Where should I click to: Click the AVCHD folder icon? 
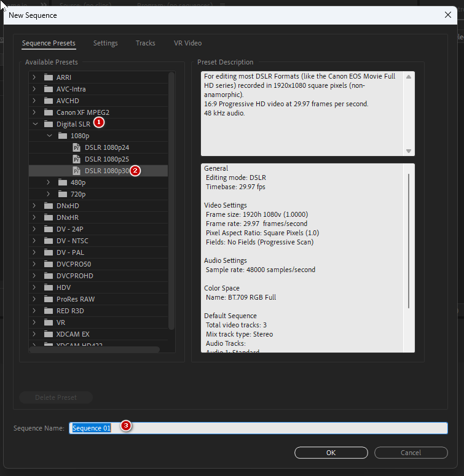(49, 101)
